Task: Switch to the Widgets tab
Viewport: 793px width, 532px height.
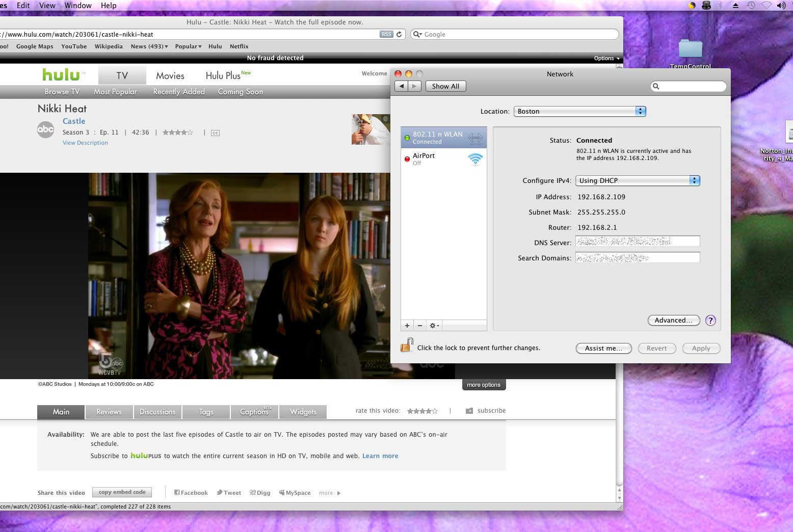Action: (303, 412)
